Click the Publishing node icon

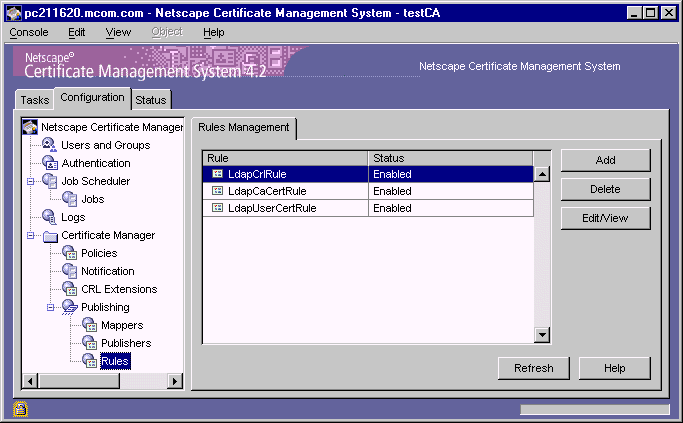pos(70,307)
